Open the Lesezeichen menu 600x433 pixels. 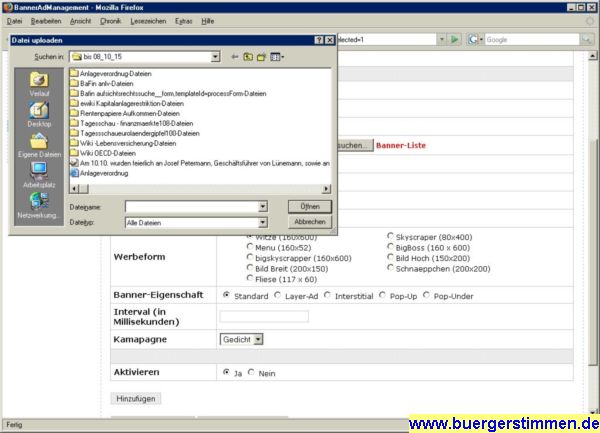click(148, 21)
